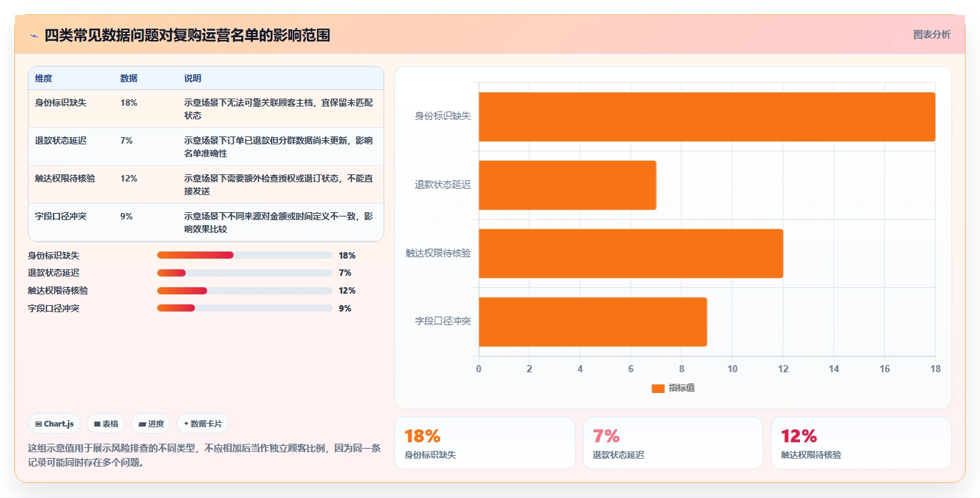Click the 9% value beside the progress bar

[345, 309]
